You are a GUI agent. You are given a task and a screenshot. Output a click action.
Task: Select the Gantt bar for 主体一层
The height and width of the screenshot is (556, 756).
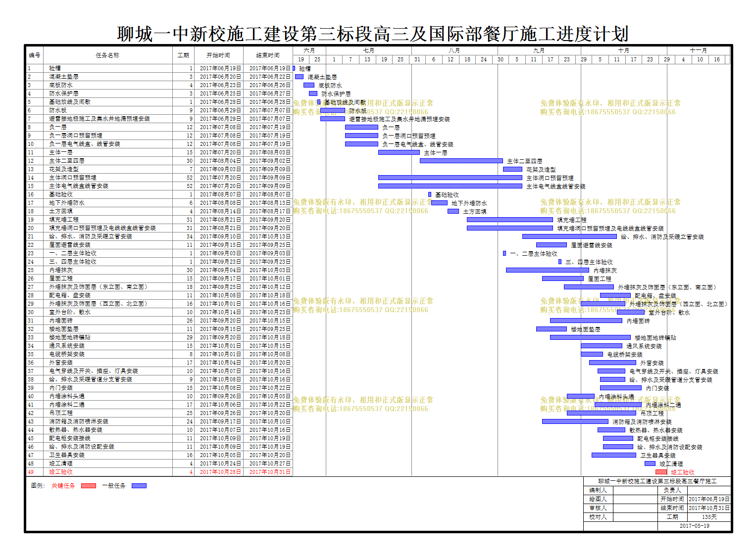coord(399,152)
